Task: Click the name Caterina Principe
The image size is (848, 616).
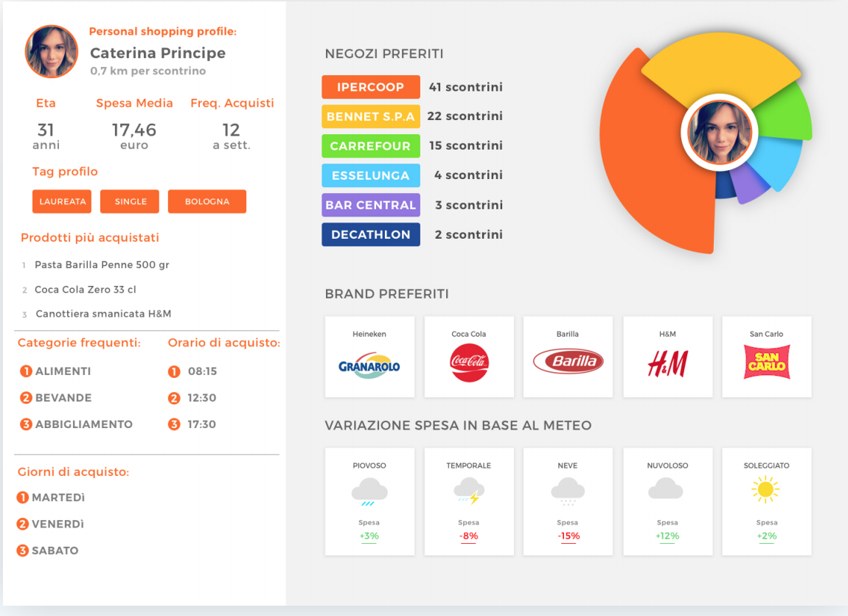Action: click(158, 53)
